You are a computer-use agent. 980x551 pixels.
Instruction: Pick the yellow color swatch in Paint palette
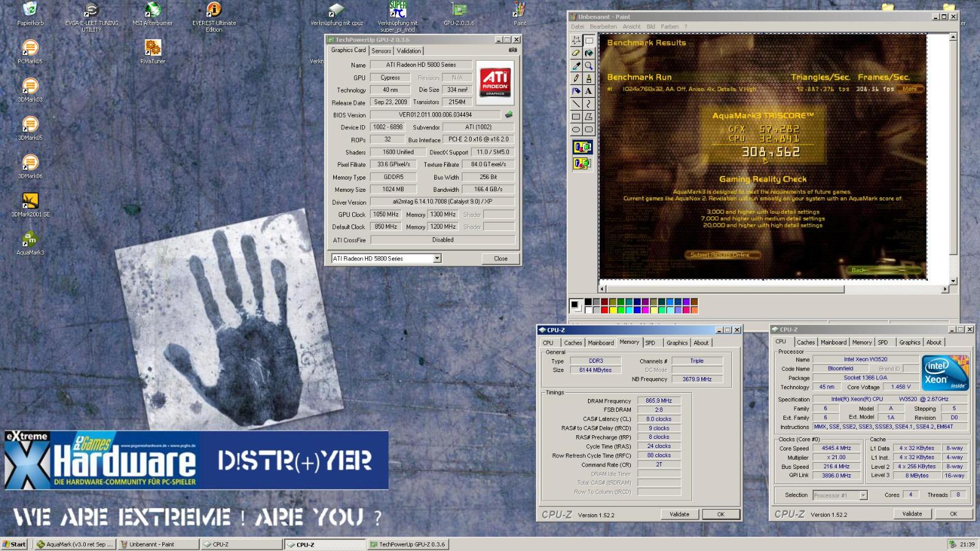click(x=612, y=310)
